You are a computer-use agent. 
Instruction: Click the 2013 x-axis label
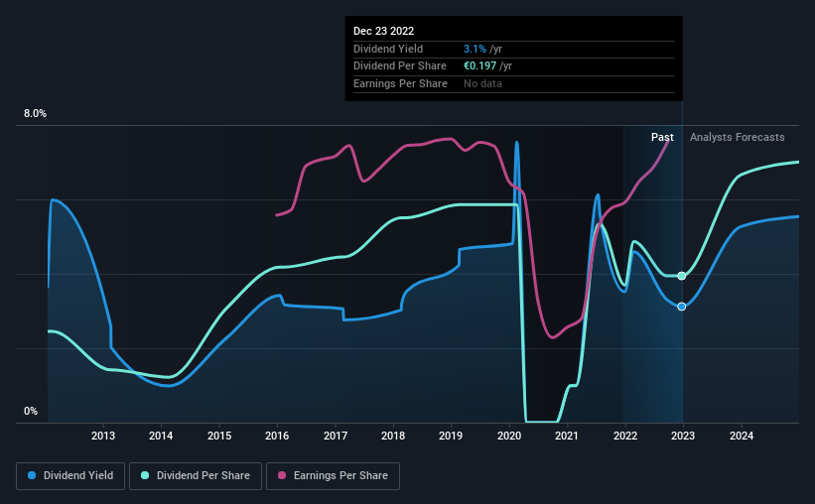click(103, 436)
